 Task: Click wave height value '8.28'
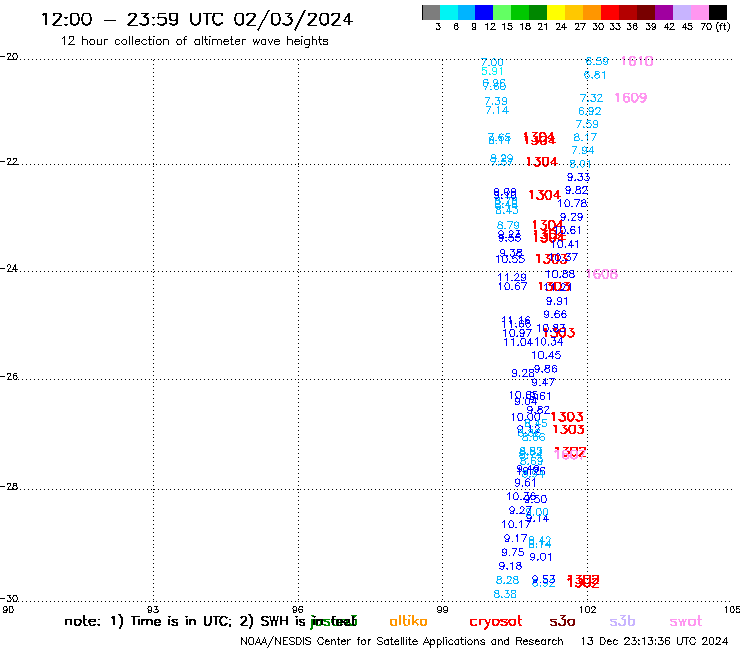tap(507, 580)
